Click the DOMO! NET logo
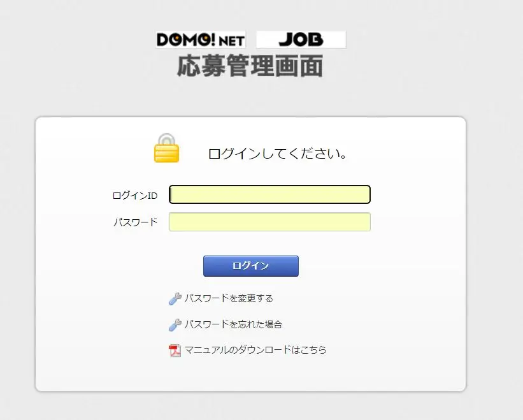Image resolution: width=523 pixels, height=420 pixels. coord(201,40)
